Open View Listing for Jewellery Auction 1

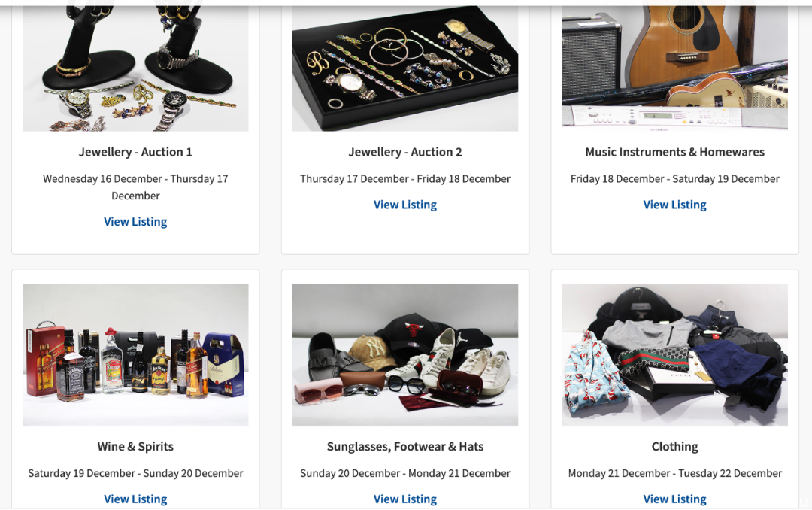point(135,222)
